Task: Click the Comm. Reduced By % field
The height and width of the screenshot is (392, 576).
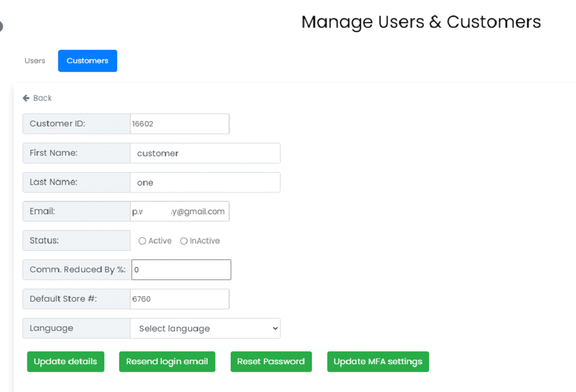Action: [181, 270]
